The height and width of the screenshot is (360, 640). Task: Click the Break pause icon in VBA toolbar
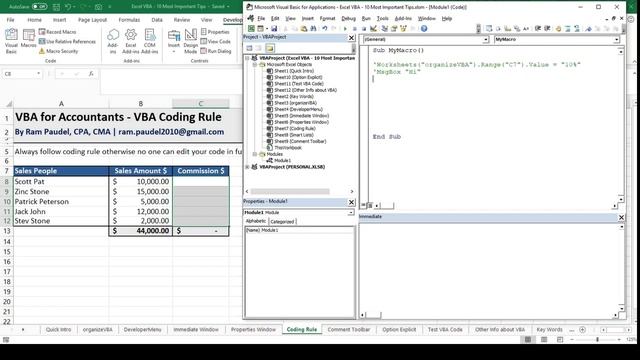pos(354,29)
